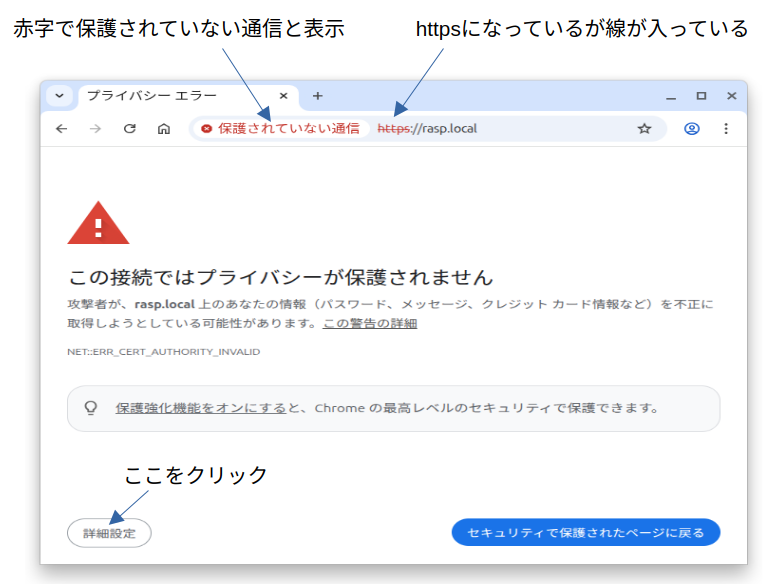Click the red warning triangle icon
The width and height of the screenshot is (768, 584).
(x=98, y=223)
